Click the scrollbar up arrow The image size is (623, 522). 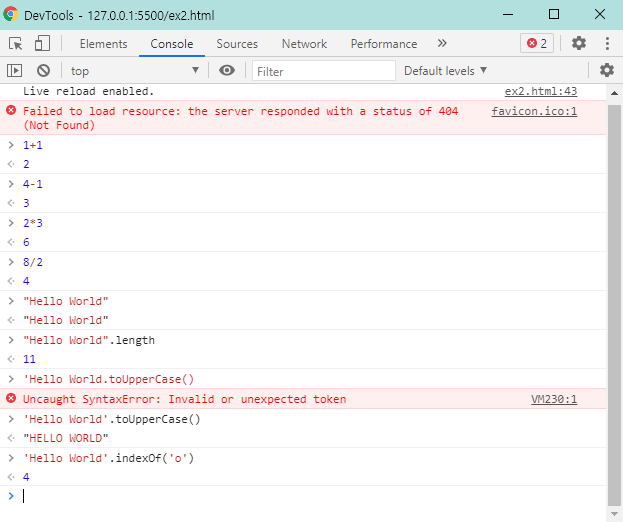pos(614,93)
